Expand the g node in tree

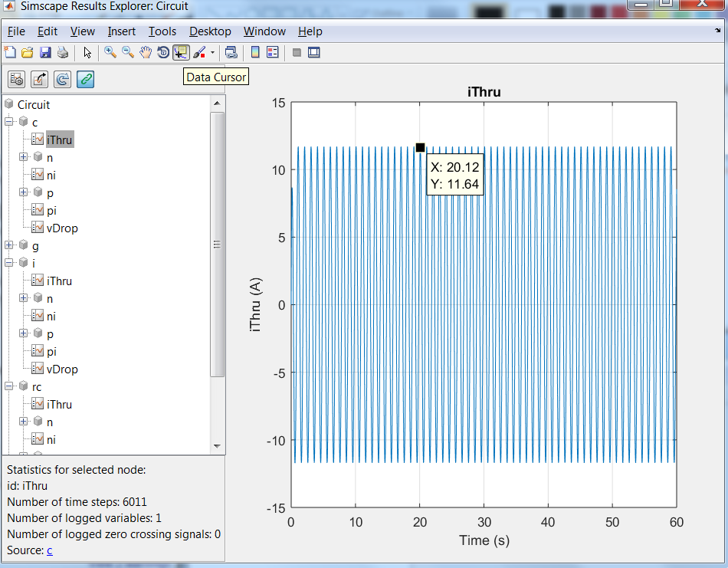[x=9, y=246]
